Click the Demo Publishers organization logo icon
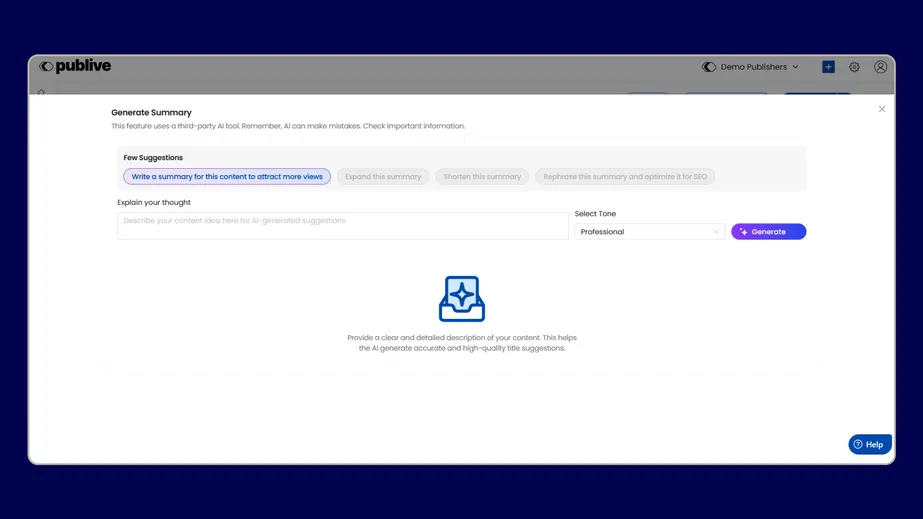Image resolution: width=923 pixels, height=519 pixels. click(x=709, y=67)
